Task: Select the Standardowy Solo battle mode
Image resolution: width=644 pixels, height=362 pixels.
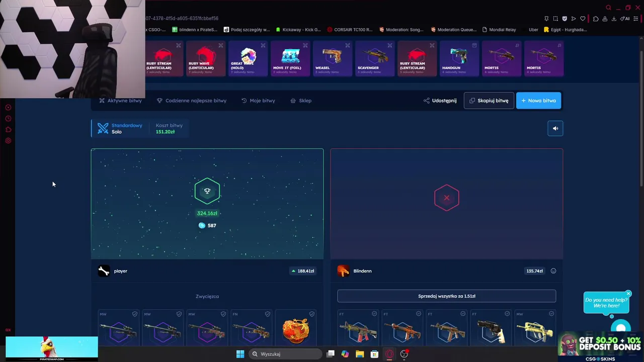Action: click(x=120, y=128)
